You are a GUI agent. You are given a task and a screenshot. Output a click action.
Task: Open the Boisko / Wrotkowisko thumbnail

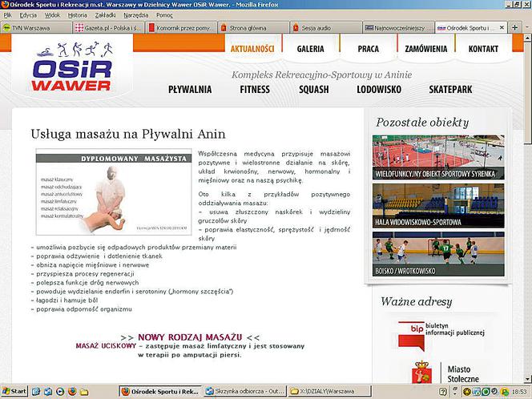(438, 254)
